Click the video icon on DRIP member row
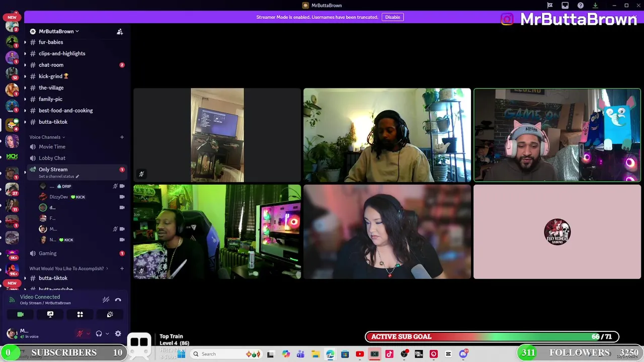The width and height of the screenshot is (644, 362). 122,186
